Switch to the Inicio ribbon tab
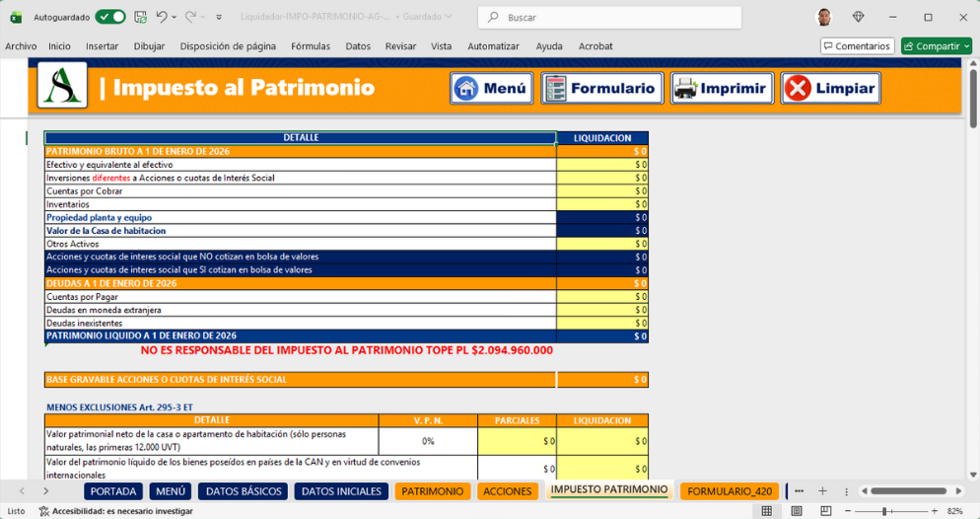 tap(59, 46)
